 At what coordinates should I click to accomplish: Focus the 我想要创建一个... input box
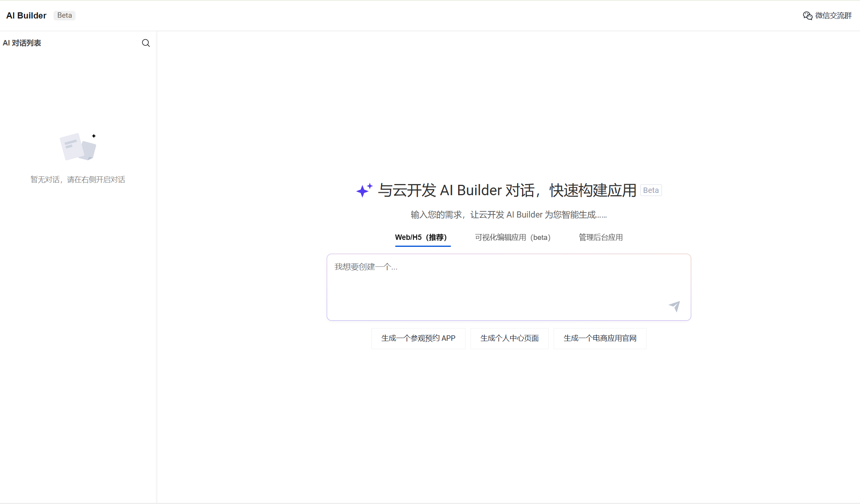pyautogui.click(x=509, y=287)
